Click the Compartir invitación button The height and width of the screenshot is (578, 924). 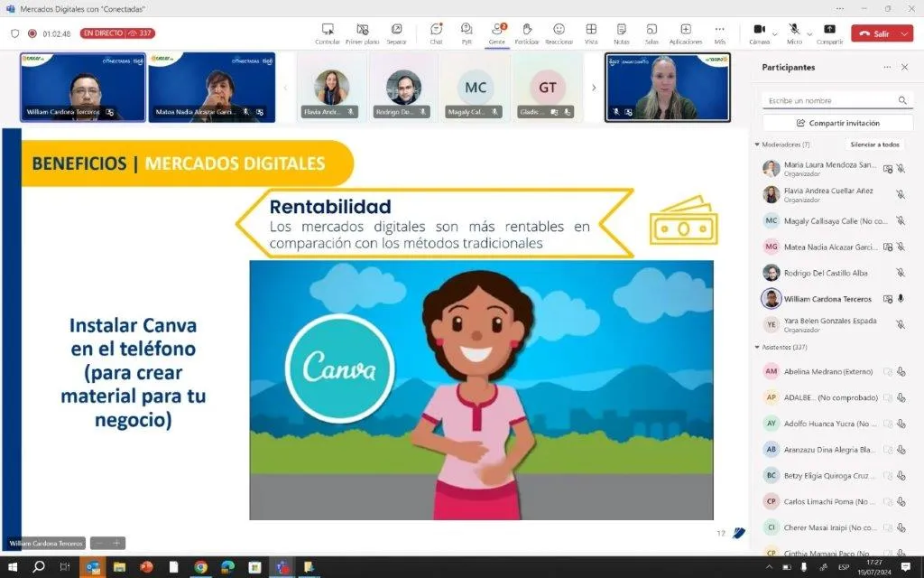point(831,123)
